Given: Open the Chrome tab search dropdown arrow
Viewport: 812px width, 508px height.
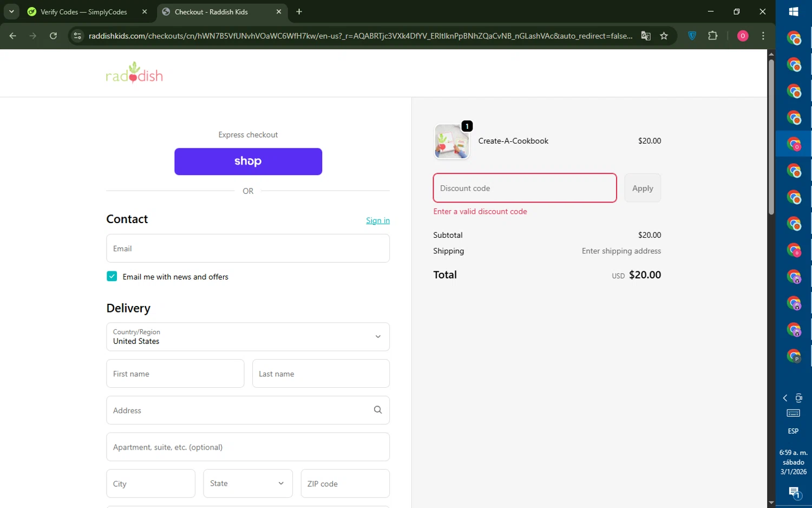Looking at the screenshot, I should tap(11, 11).
